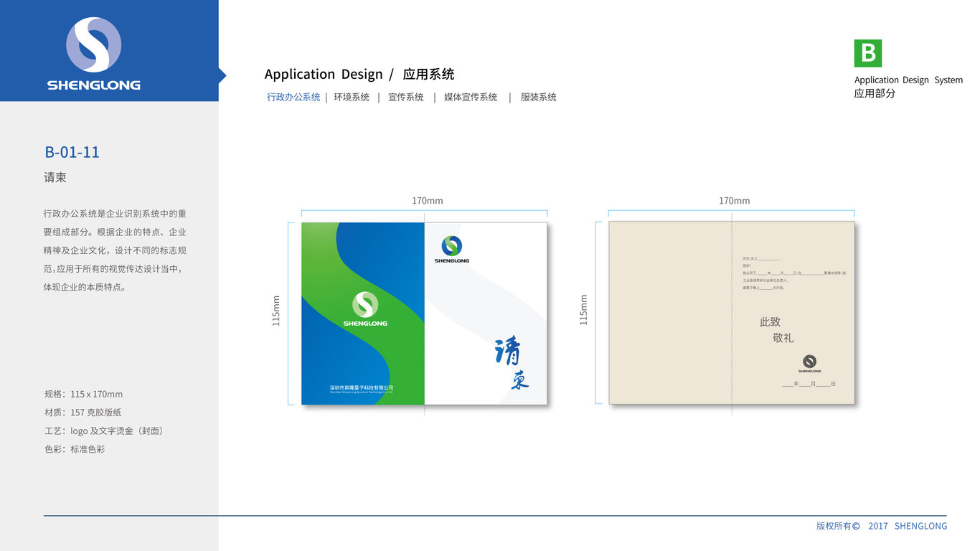Image resolution: width=980 pixels, height=551 pixels.
Task: Click the 115mm label left of the cover
Action: [276, 311]
